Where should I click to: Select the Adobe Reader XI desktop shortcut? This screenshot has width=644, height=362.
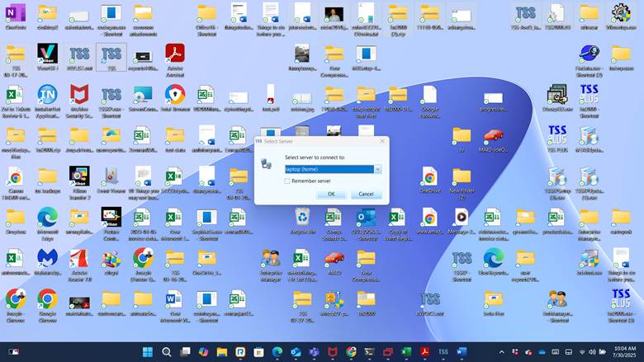[79, 265]
